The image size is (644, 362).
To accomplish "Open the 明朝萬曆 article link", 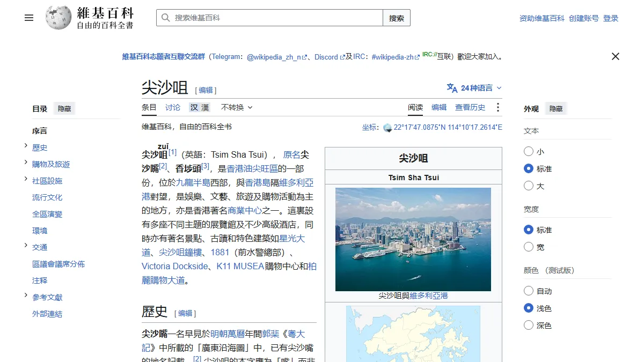I will click(228, 334).
